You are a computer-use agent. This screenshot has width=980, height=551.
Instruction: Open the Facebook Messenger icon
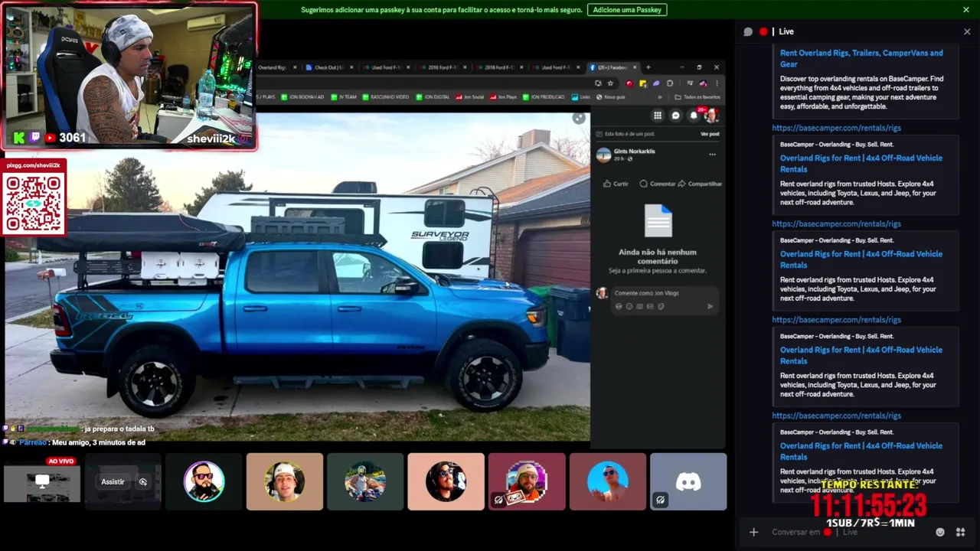pyautogui.click(x=675, y=116)
